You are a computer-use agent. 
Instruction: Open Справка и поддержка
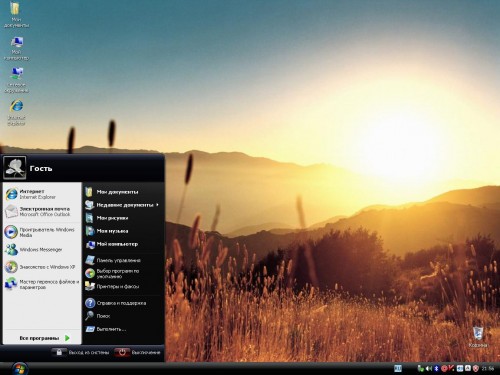click(x=122, y=303)
